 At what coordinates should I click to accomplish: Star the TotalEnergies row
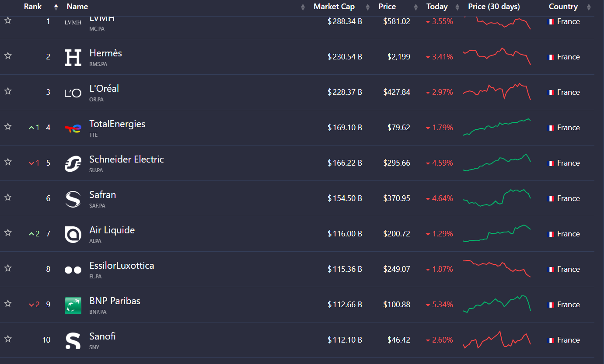(8, 127)
